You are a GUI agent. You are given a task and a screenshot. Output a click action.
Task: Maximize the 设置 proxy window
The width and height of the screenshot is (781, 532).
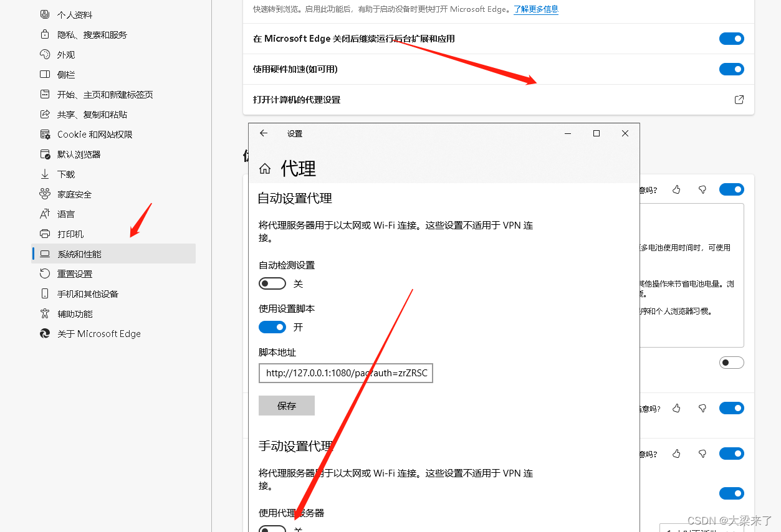pyautogui.click(x=597, y=133)
